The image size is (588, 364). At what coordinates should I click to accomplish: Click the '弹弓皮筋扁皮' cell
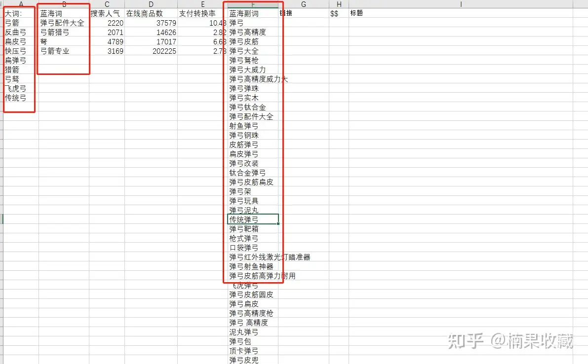pyautogui.click(x=253, y=182)
